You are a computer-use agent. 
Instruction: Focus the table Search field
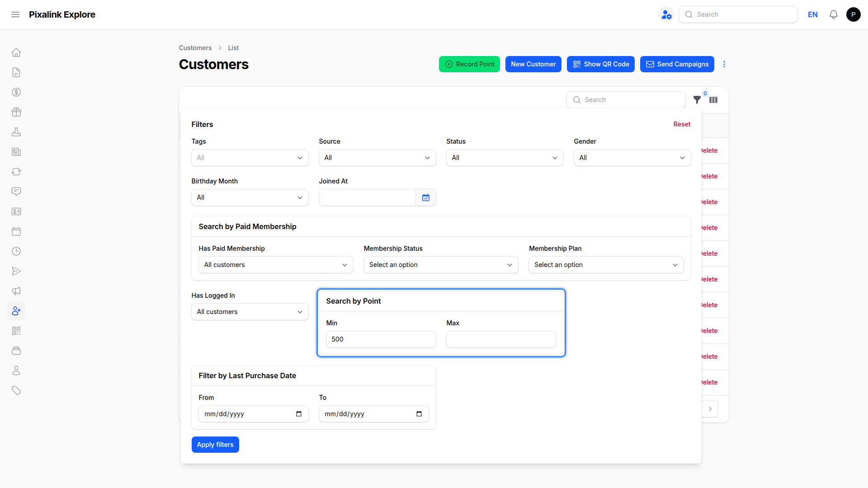point(626,100)
